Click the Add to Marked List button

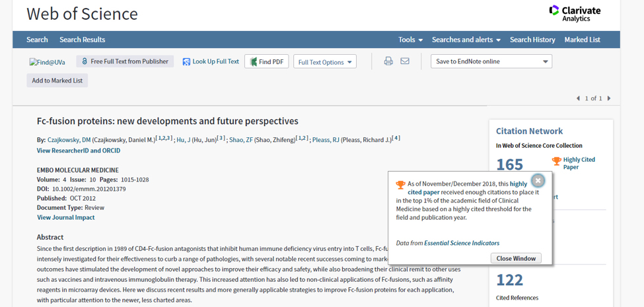click(57, 81)
